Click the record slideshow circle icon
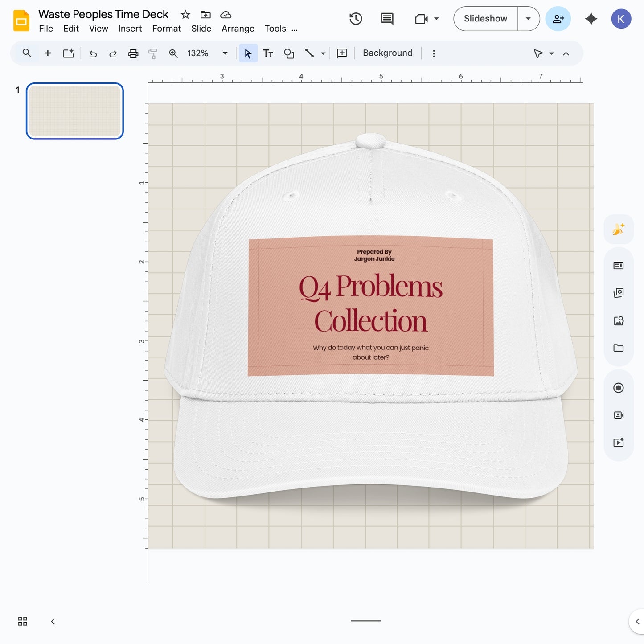This screenshot has height=644, width=644. (x=619, y=388)
